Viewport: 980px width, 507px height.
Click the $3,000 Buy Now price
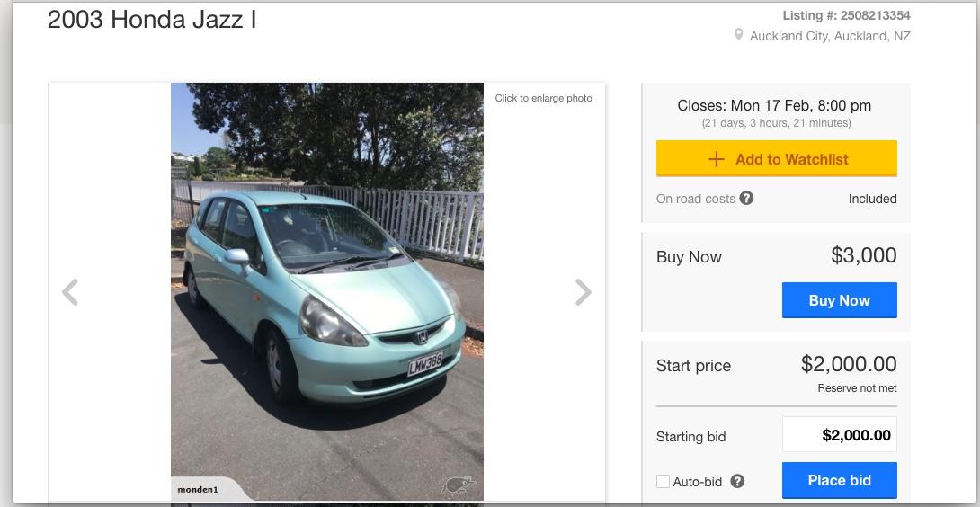click(x=863, y=255)
